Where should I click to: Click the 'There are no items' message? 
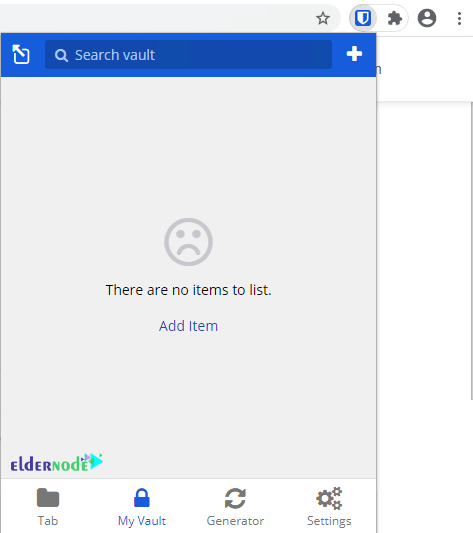(x=189, y=290)
